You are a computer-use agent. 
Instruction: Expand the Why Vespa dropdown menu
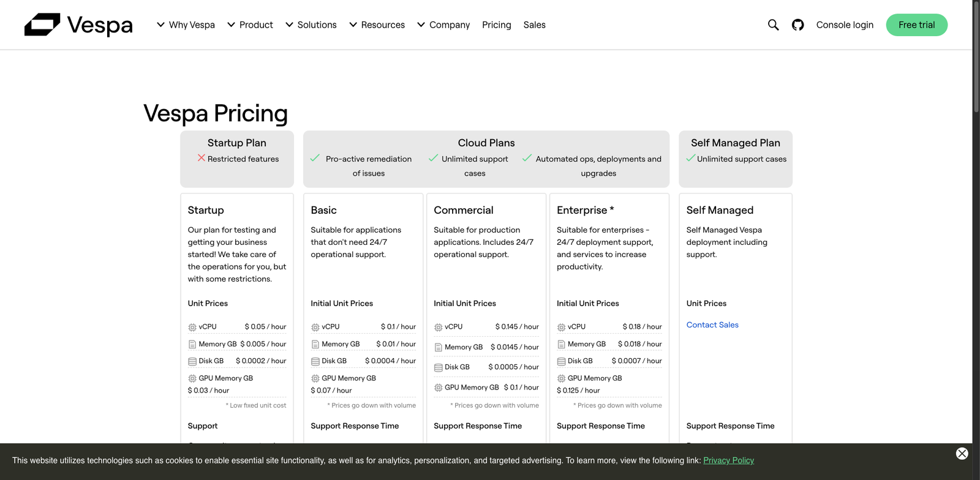pos(186,25)
